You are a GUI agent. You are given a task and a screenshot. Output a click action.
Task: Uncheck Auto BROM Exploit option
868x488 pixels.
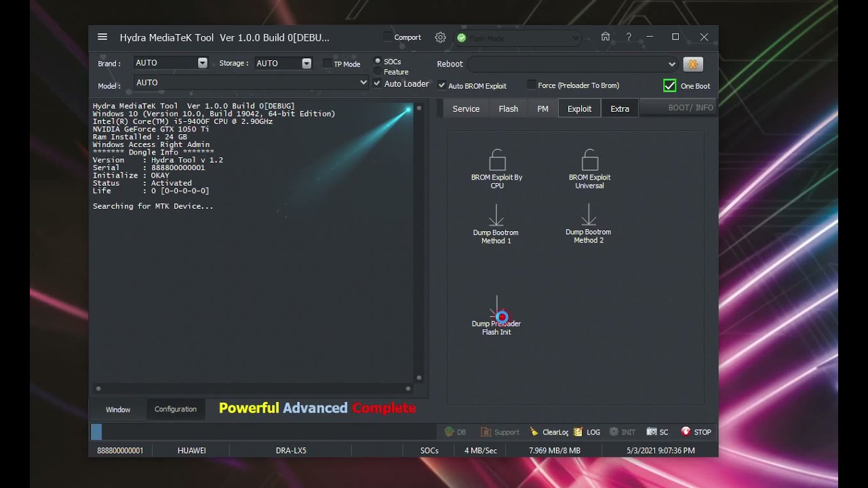coord(442,85)
